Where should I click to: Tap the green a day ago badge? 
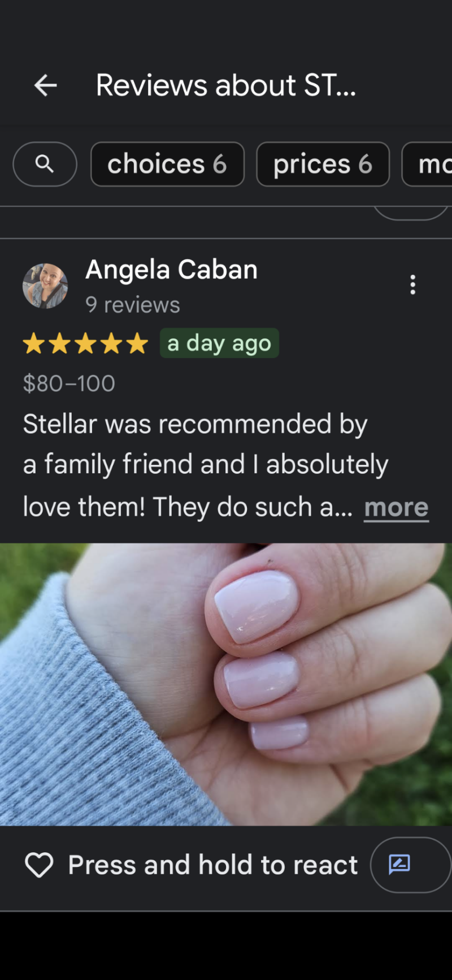[x=219, y=343]
